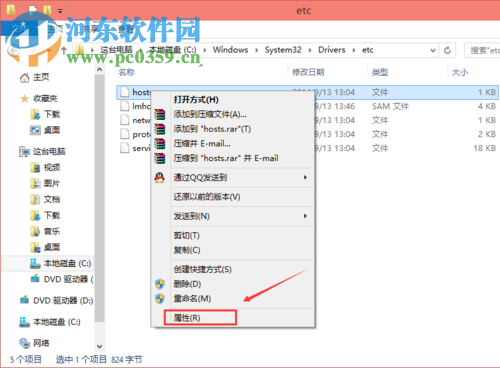Click the Favorites star icon

[24, 99]
